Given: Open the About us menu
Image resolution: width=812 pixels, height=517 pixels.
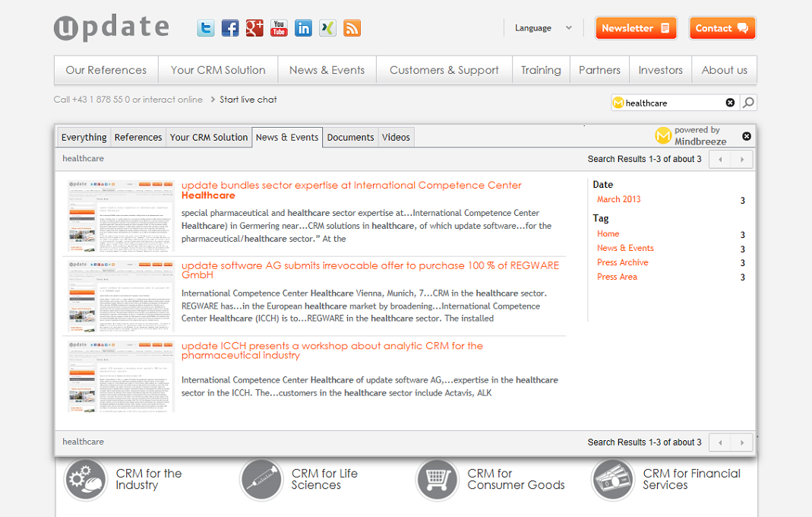Looking at the screenshot, I should pos(725,70).
